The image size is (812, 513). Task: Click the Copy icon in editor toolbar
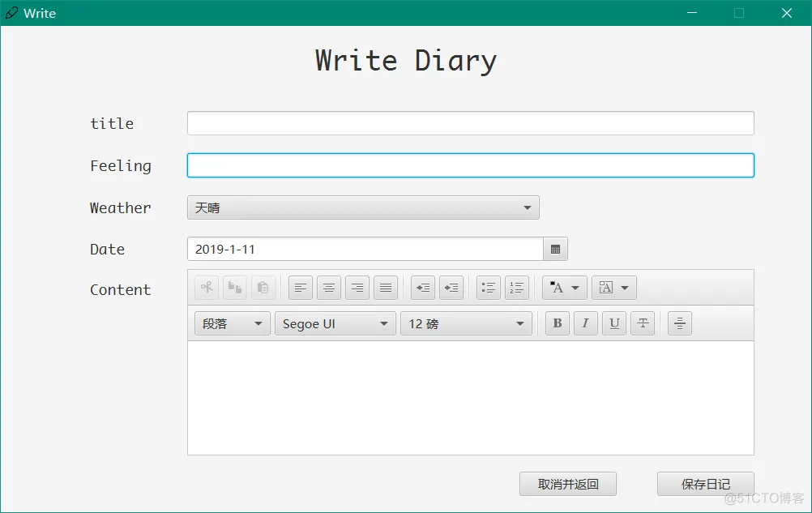(234, 288)
